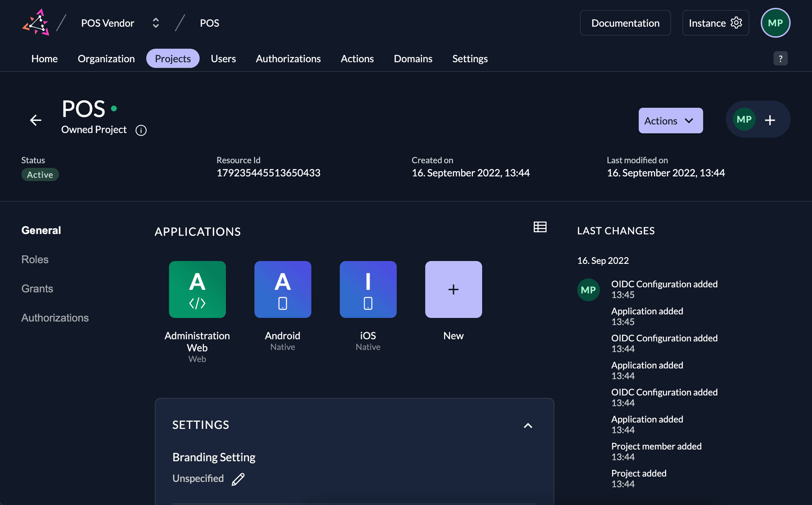Click the Add New application icon
Image resolution: width=812 pixels, height=505 pixels.
click(x=453, y=289)
